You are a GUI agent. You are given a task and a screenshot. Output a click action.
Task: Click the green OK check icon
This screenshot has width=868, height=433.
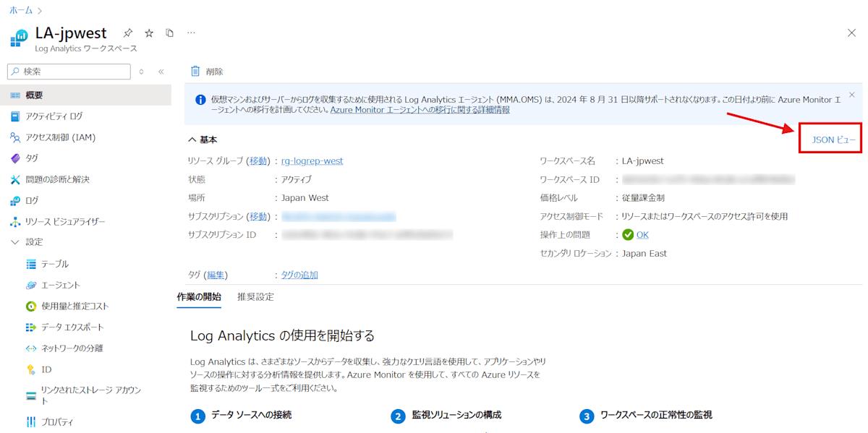(628, 235)
